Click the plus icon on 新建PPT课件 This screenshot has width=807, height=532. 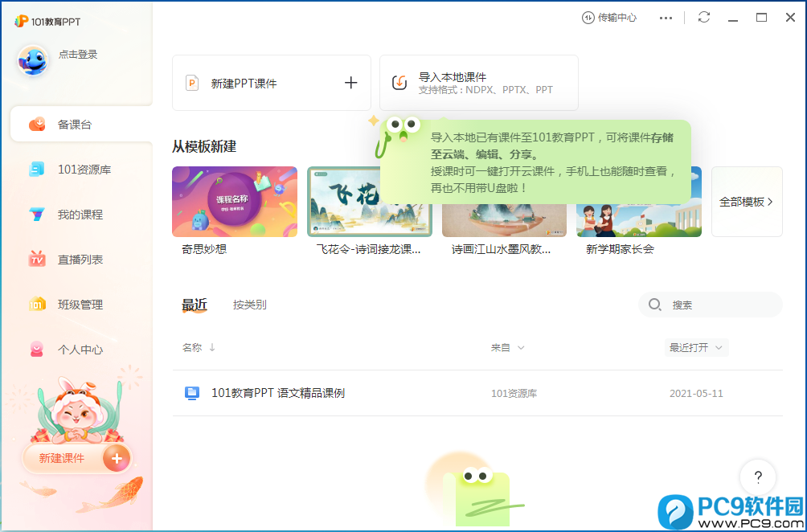tap(351, 82)
